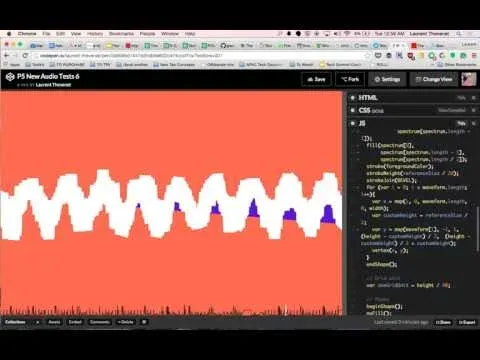Click View Compiled in CSS panel
This screenshot has height=360, width=480.
pos(452,110)
